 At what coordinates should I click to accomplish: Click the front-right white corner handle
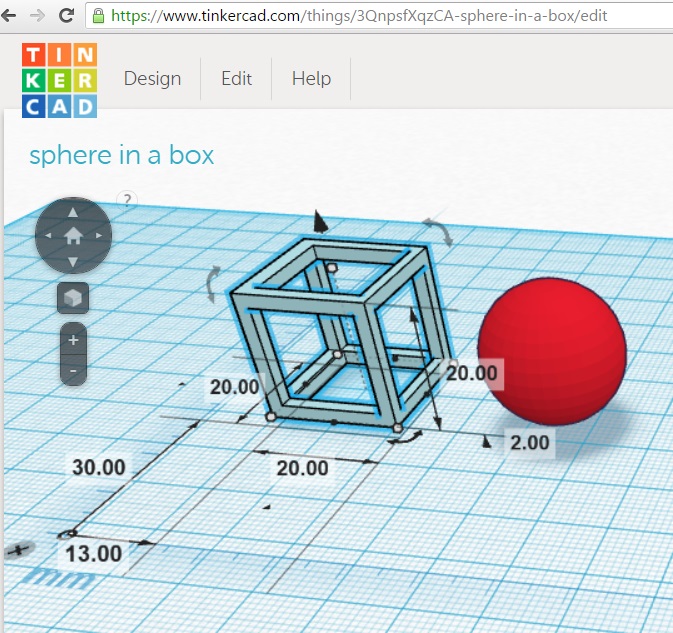pos(398,428)
